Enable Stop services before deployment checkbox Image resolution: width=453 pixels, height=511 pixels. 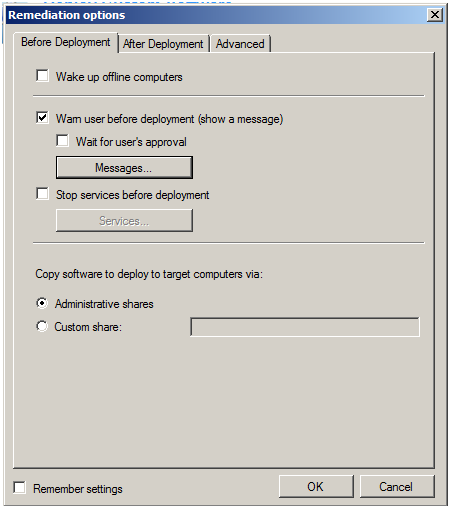(x=42, y=194)
